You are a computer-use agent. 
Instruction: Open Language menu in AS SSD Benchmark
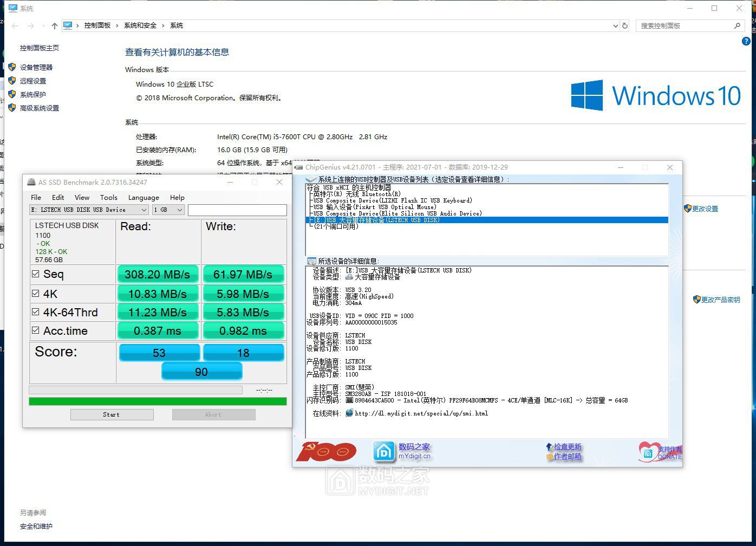144,197
